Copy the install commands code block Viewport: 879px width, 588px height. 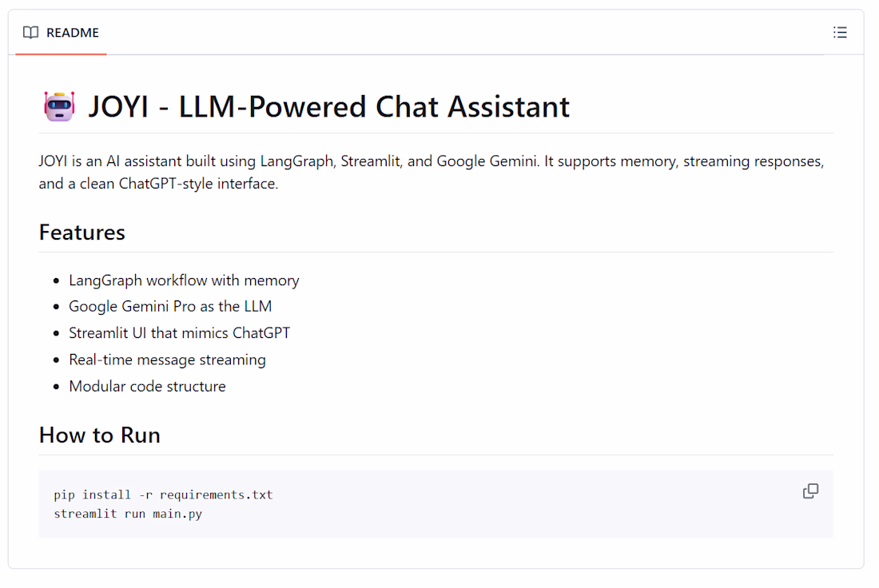point(810,491)
